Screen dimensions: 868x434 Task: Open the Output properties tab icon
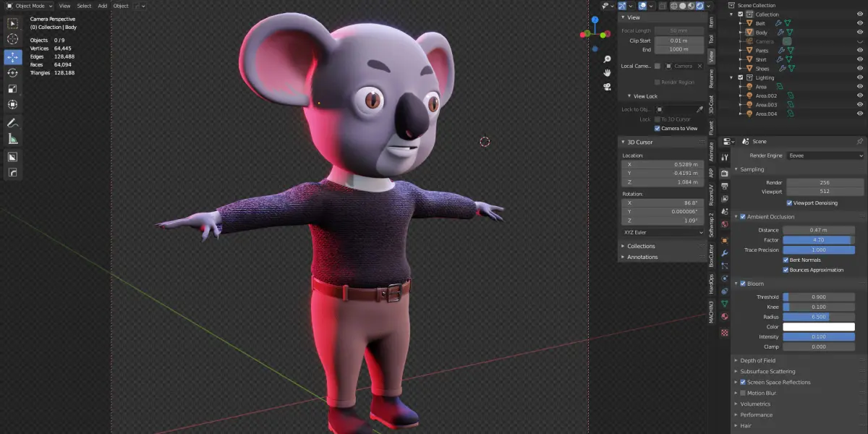coord(724,187)
